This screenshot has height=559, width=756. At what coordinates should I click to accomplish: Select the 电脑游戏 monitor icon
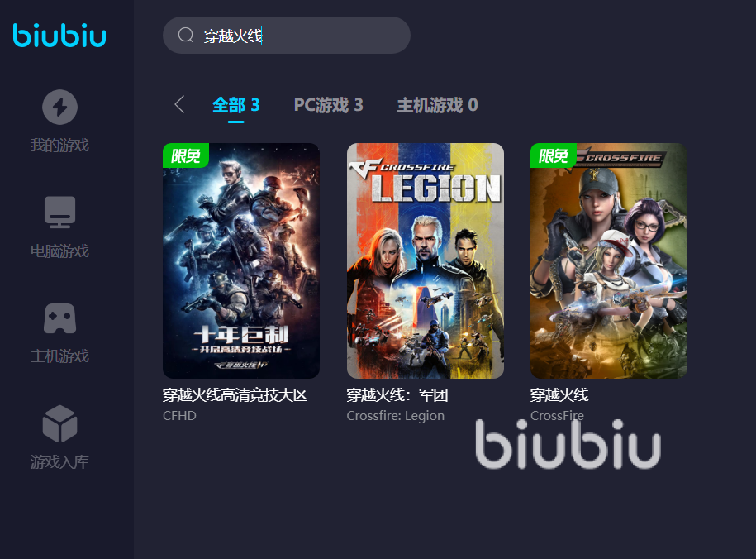coord(59,212)
